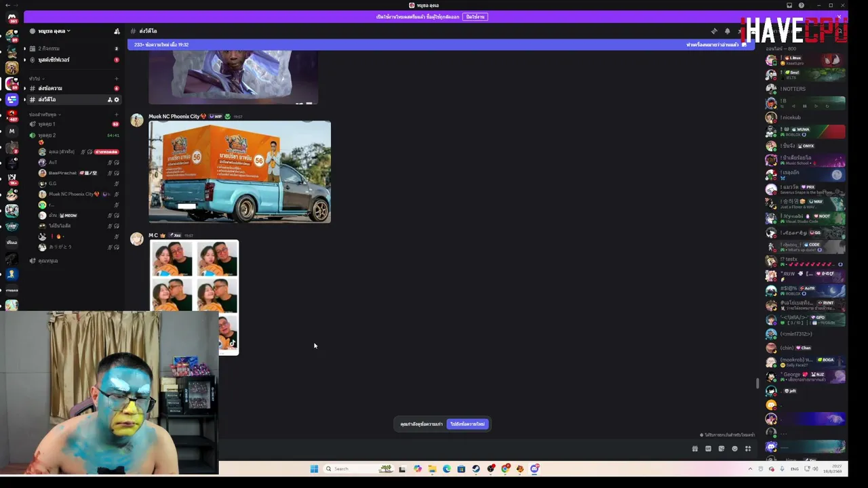Open the GIF picker in the message bar
This screenshot has height=488, width=868.
click(709, 449)
